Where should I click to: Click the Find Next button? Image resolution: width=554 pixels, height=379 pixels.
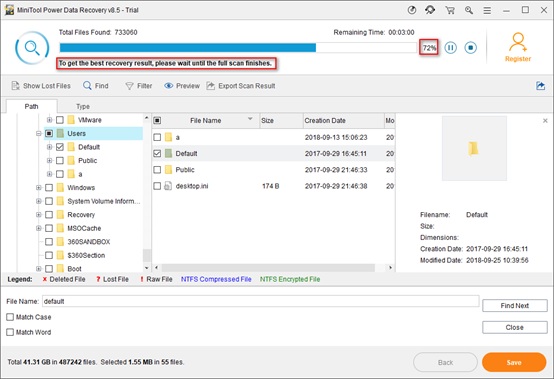click(515, 306)
